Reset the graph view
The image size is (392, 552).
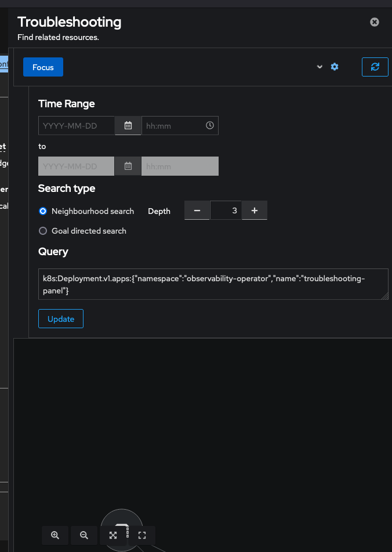(141, 535)
